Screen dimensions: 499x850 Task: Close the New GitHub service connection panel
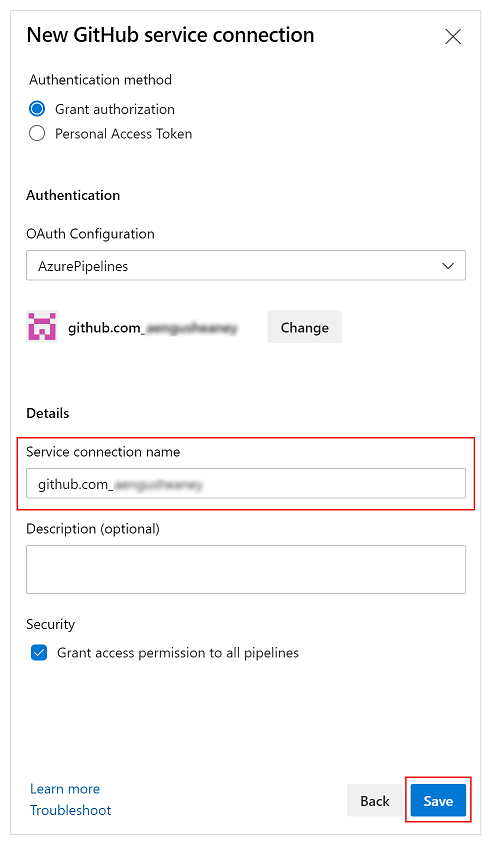click(452, 36)
